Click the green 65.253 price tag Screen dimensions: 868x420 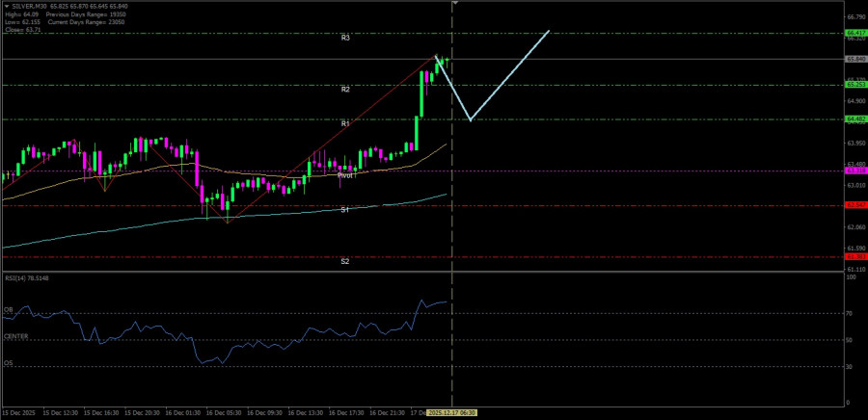pos(855,85)
